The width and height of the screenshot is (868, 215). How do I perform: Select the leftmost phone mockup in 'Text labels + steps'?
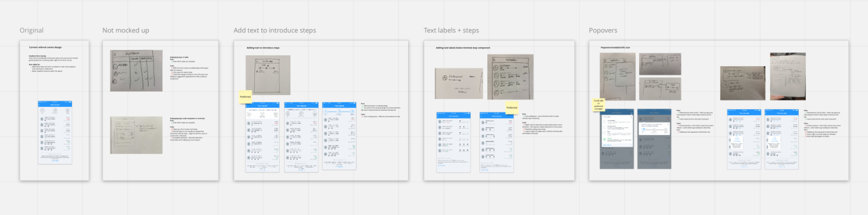click(454, 142)
